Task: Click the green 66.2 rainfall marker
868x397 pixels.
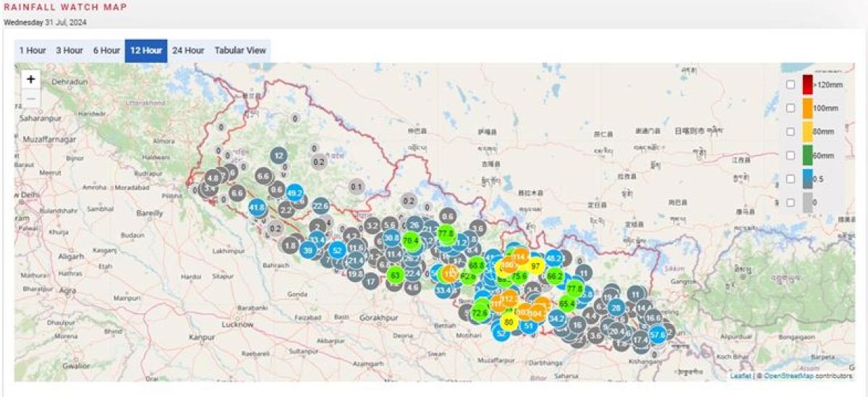Action: [555, 276]
